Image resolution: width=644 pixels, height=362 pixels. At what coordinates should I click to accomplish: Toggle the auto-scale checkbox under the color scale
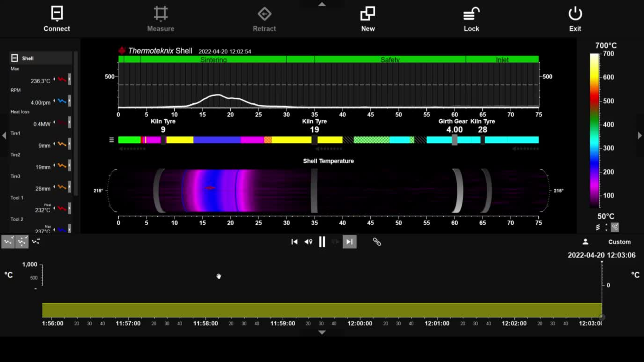point(615,227)
